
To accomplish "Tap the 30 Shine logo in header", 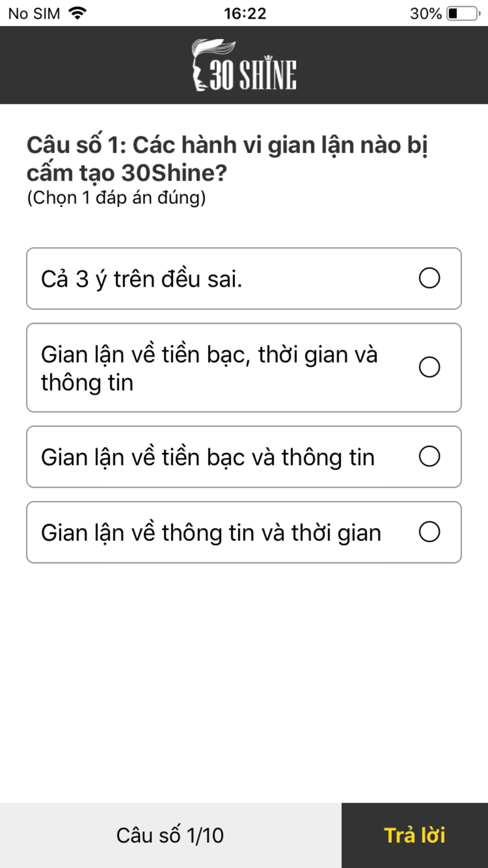I will click(244, 65).
